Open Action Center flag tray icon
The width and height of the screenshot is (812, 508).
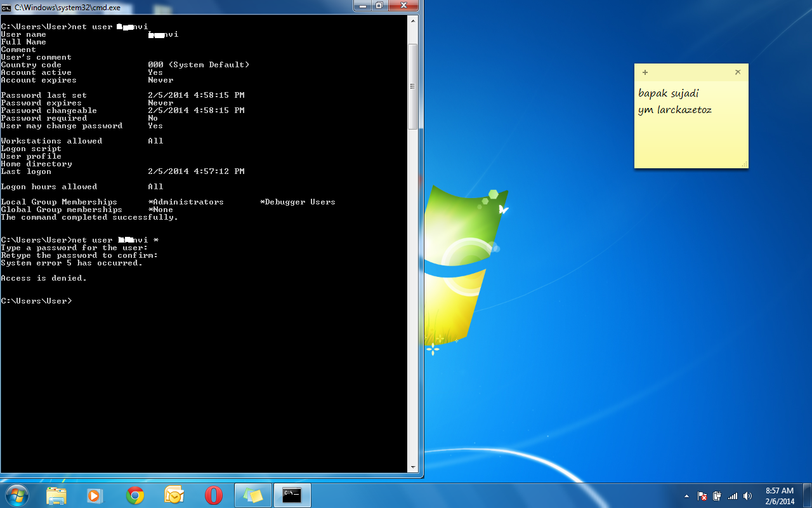[702, 496]
